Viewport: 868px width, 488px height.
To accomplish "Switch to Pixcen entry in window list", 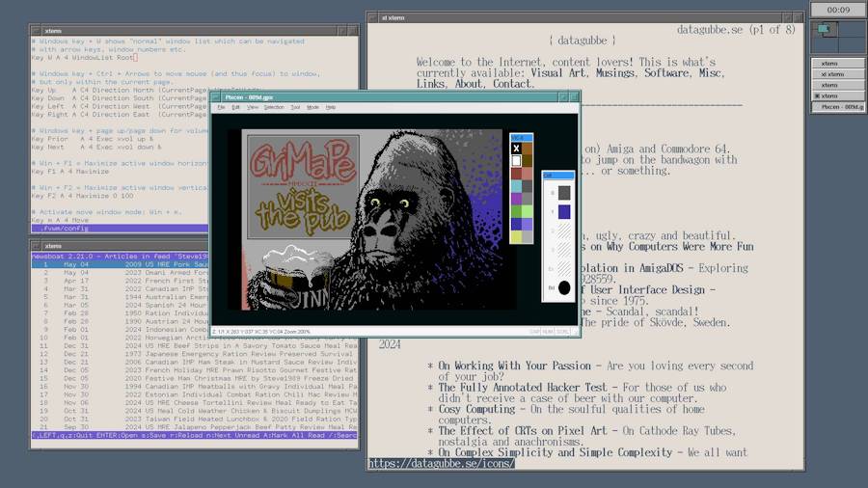I will 837,107.
